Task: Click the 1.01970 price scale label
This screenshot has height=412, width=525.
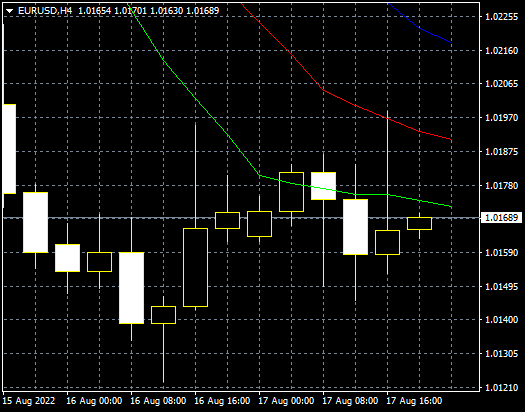Action: coord(502,118)
